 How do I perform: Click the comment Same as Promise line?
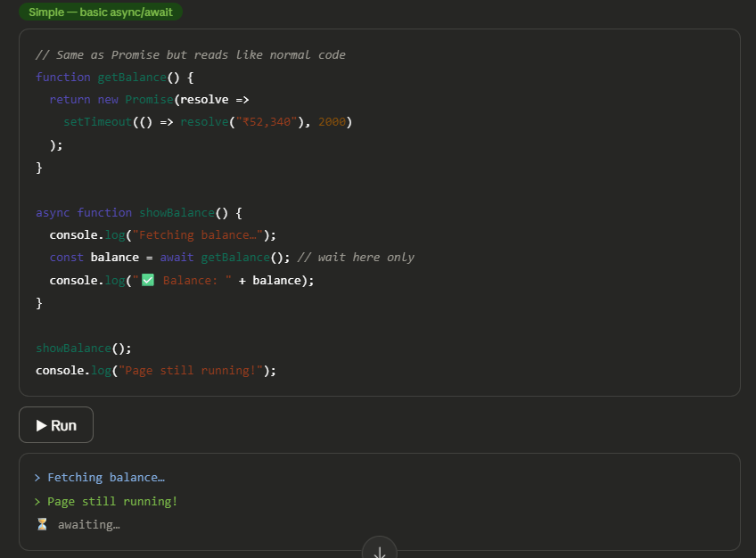(x=191, y=55)
